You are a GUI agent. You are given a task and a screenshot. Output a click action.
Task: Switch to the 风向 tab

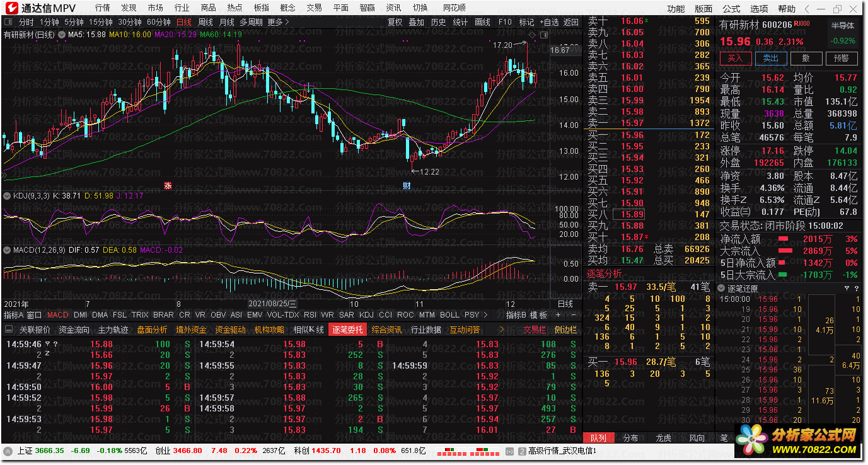pyautogui.click(x=697, y=438)
